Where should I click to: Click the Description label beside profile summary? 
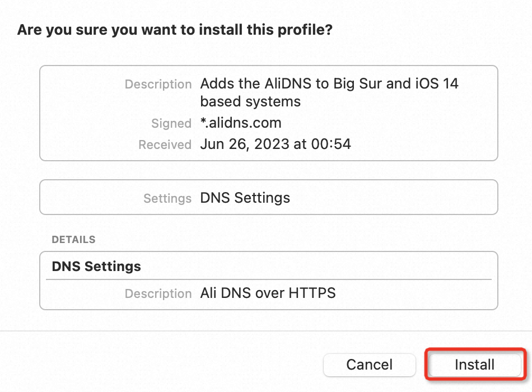coord(158,84)
